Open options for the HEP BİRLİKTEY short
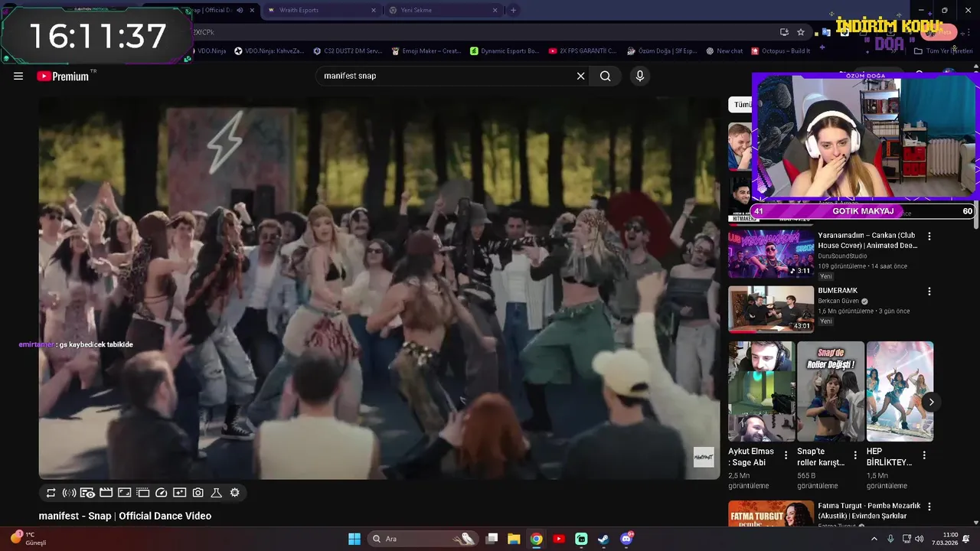The width and height of the screenshot is (980, 551). click(x=924, y=455)
